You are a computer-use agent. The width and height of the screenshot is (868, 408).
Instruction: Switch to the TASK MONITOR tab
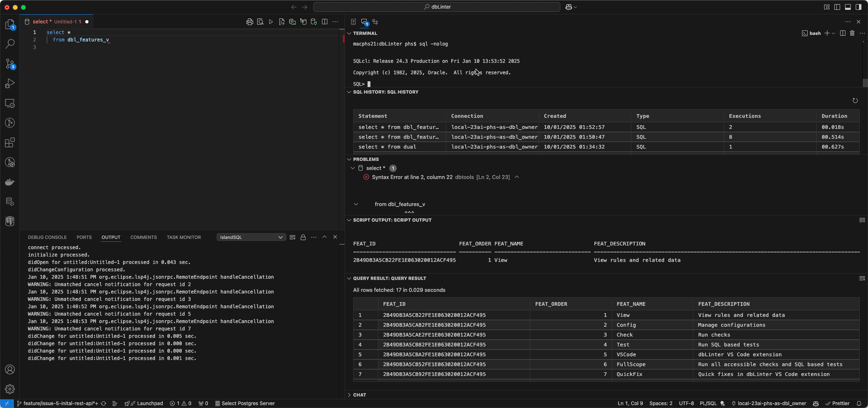(184, 237)
